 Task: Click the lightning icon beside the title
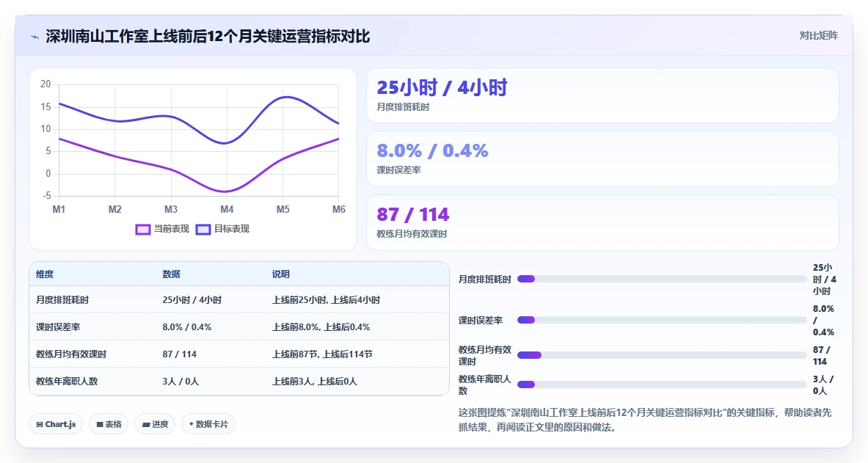[x=35, y=37]
